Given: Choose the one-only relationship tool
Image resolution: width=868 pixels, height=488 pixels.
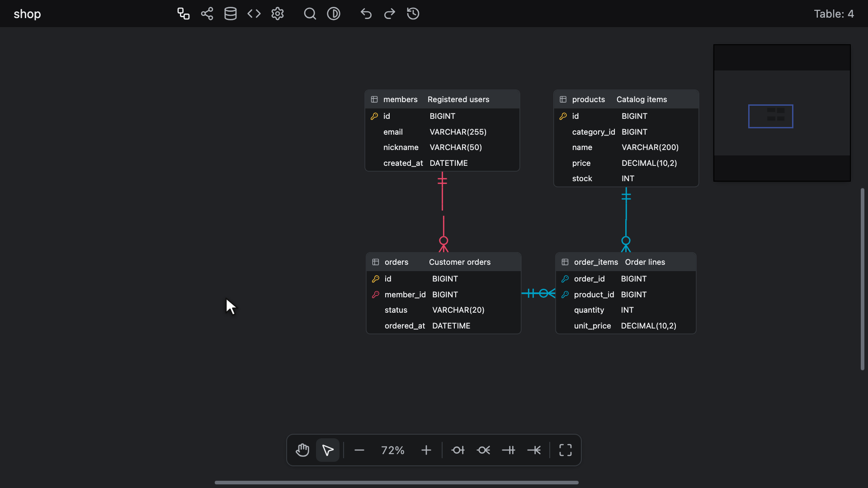Looking at the screenshot, I should pyautogui.click(x=509, y=450).
